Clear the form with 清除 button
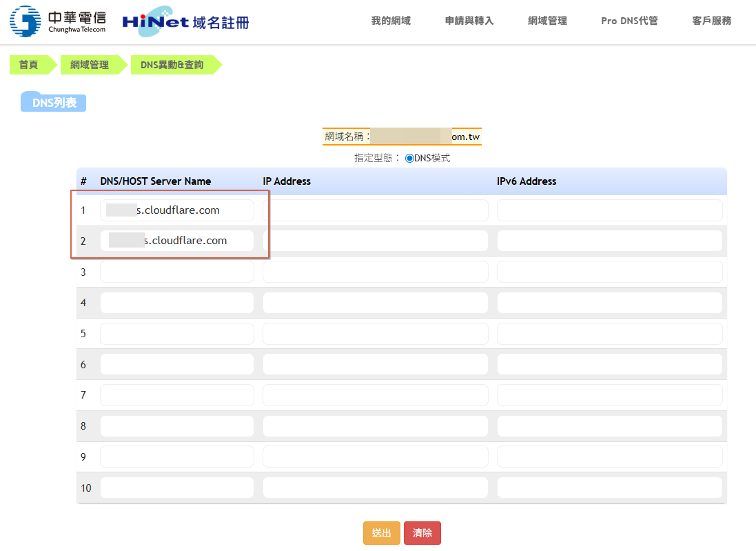 (x=422, y=532)
